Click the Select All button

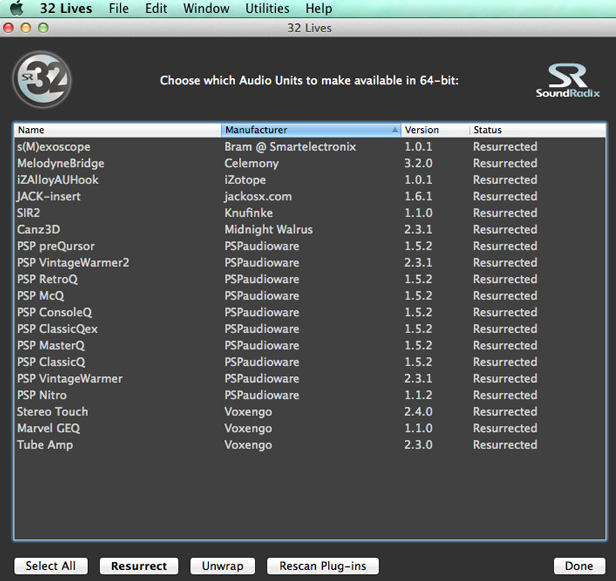(x=51, y=566)
